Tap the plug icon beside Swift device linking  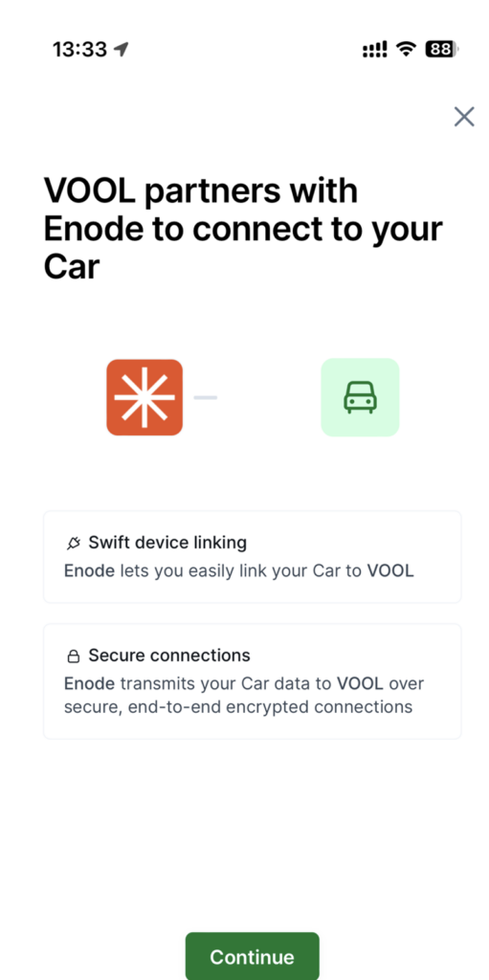click(74, 544)
